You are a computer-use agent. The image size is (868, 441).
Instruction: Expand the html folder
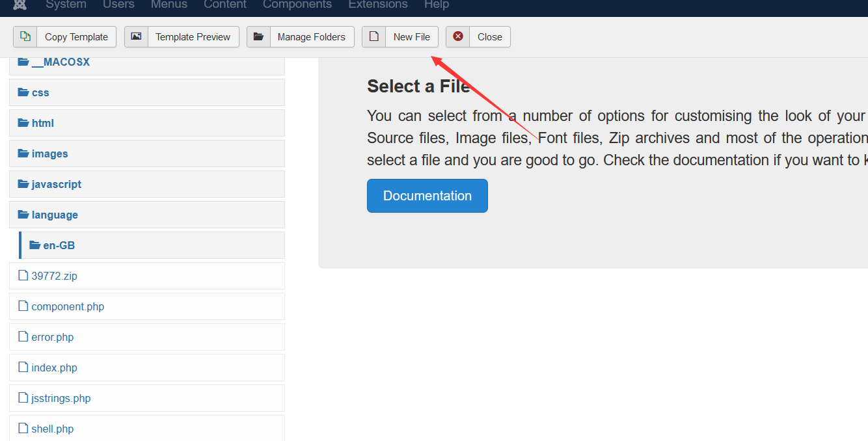43,123
